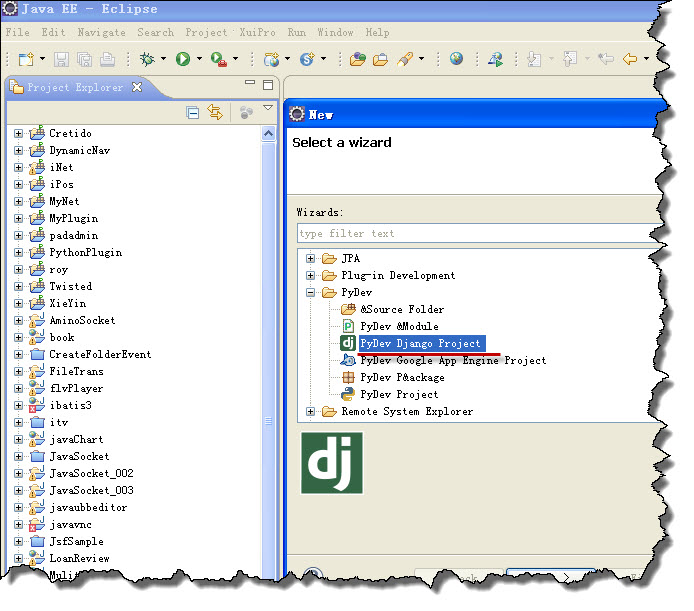Open the Project Explorer view menu triangle

tap(268, 108)
